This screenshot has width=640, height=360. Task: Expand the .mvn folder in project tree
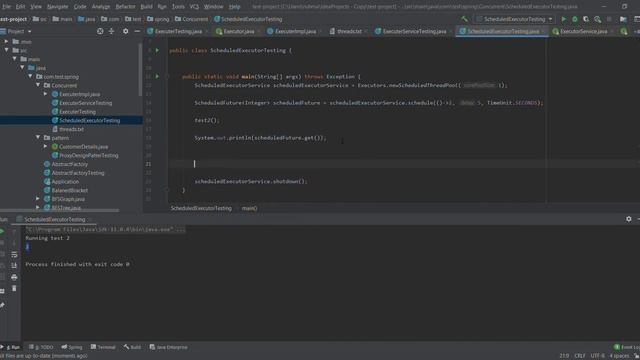pos(6,41)
